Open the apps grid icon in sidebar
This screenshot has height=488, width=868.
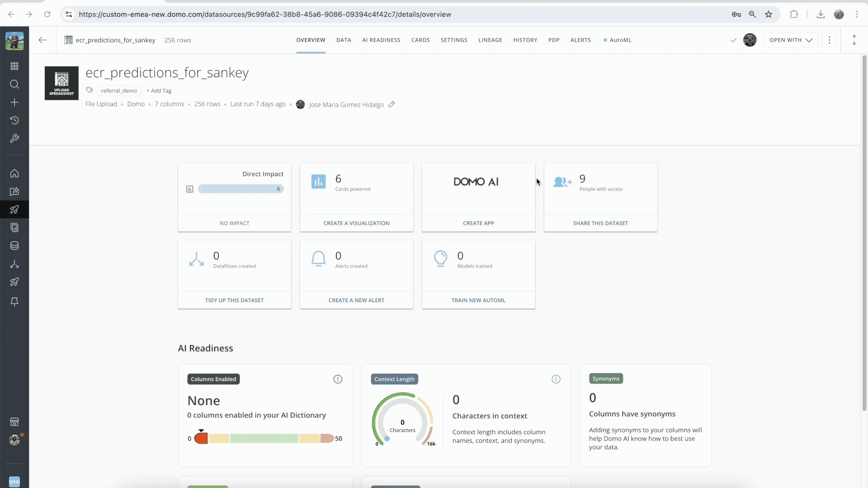(14, 66)
